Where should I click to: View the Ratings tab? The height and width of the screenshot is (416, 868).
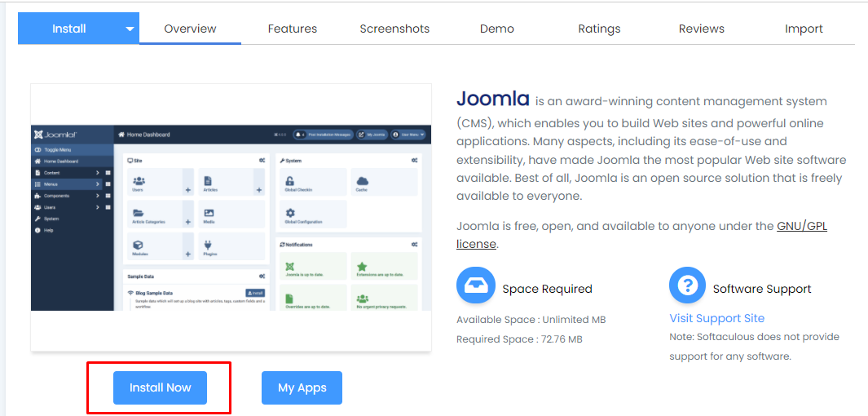(600, 29)
